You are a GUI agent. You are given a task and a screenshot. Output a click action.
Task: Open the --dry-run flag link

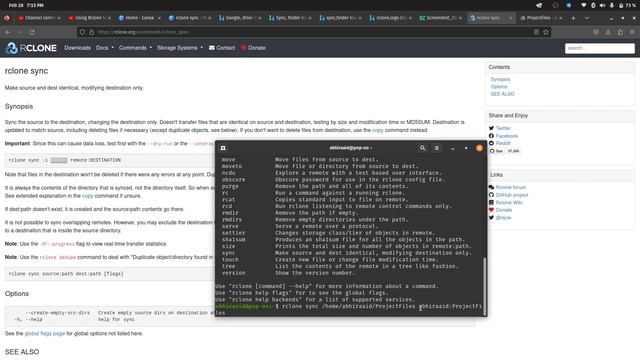(160, 144)
